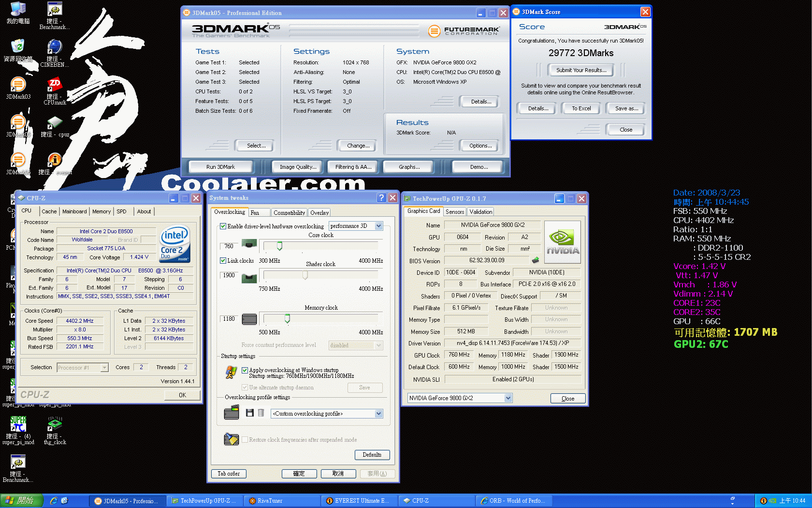812x508 pixels.
Task: Toggle Enable driver-level hardware overclocking checkbox
Action: (223, 226)
